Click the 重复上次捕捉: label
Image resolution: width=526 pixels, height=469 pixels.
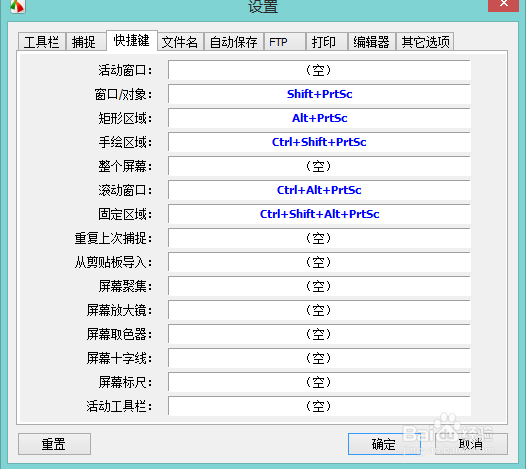coord(113,239)
